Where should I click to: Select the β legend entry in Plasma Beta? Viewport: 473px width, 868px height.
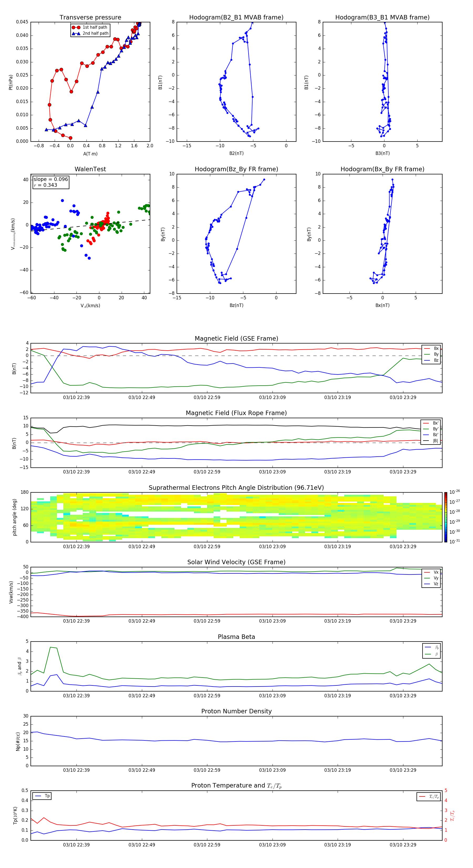[x=431, y=654]
